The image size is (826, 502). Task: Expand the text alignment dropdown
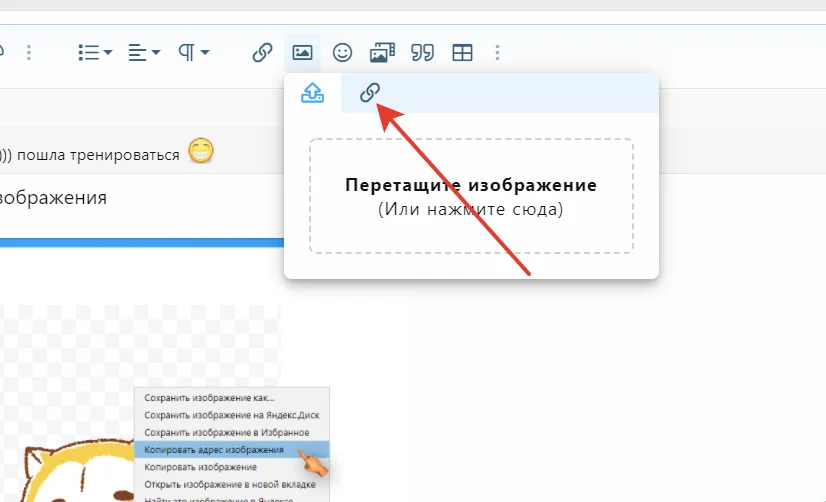(x=144, y=52)
